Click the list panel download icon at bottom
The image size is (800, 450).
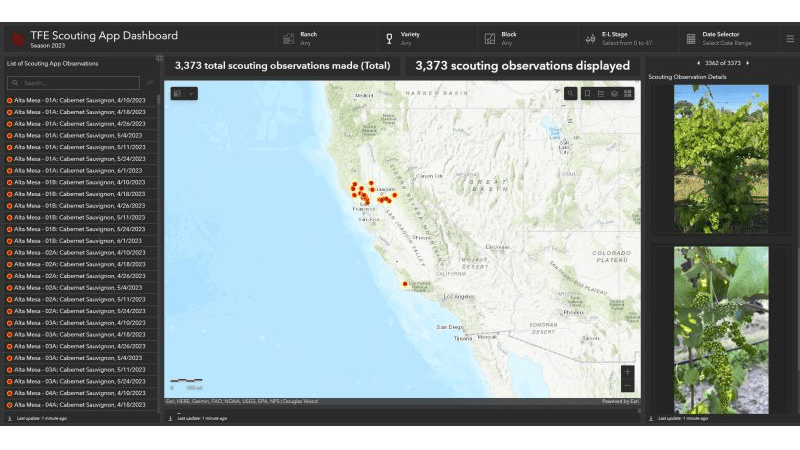pos(9,418)
